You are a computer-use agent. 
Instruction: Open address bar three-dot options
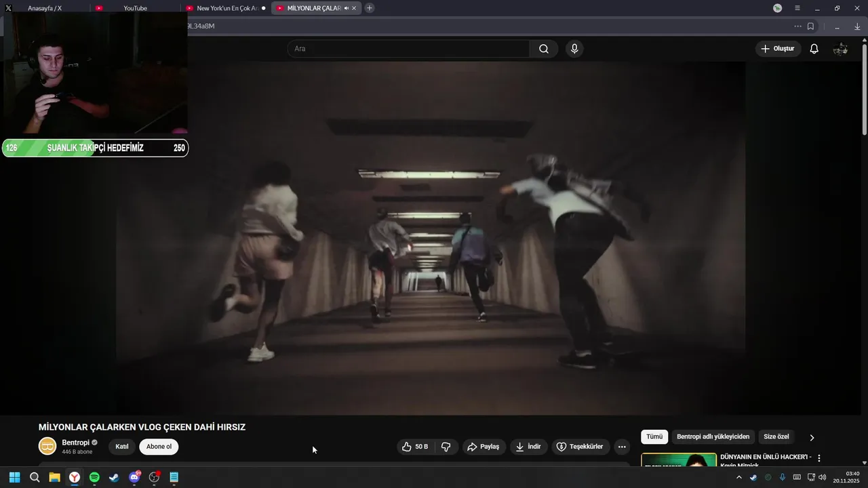[797, 26]
